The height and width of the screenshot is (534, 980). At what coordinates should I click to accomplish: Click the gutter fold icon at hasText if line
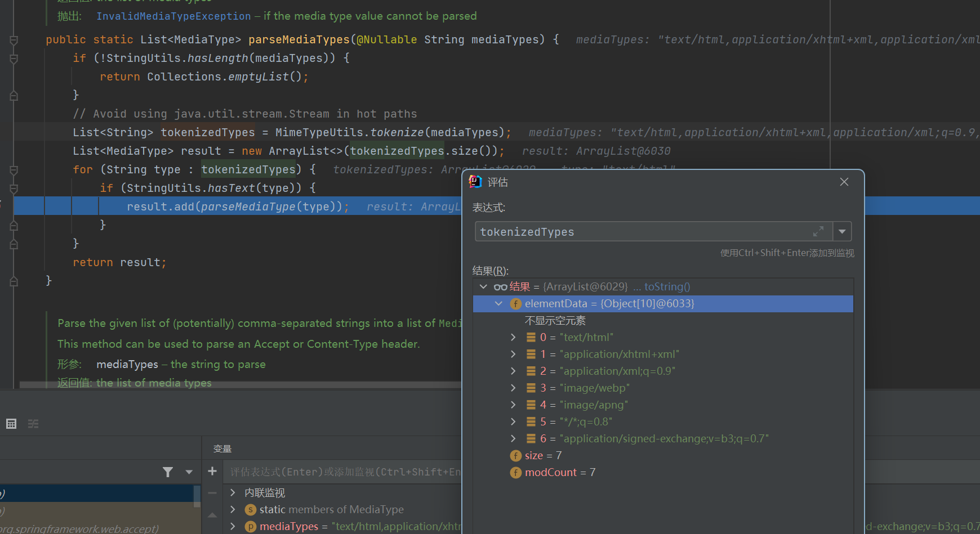(14, 189)
